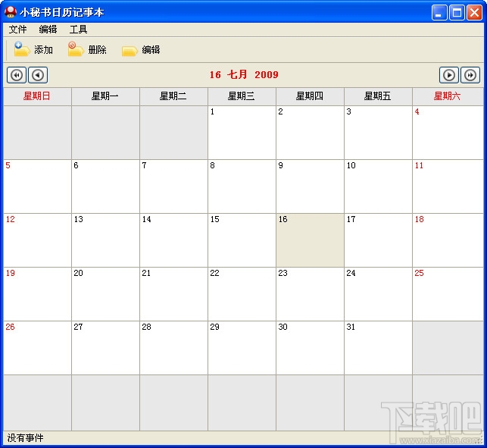
Task: Close the 小秘书日历记事本 window
Action: pyautogui.click(x=475, y=13)
